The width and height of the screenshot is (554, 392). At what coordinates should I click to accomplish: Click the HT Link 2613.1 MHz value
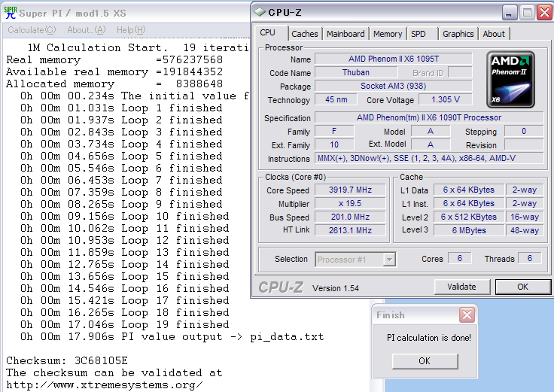(x=350, y=230)
